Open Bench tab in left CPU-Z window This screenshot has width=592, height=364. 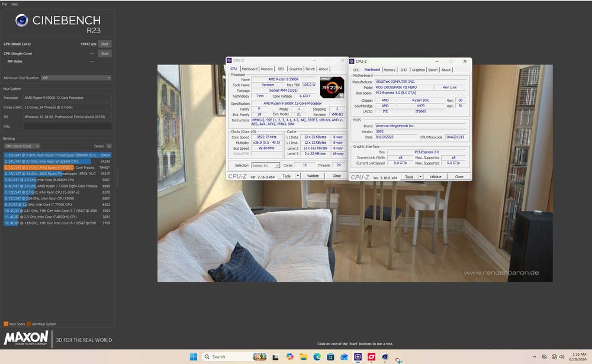coord(310,69)
